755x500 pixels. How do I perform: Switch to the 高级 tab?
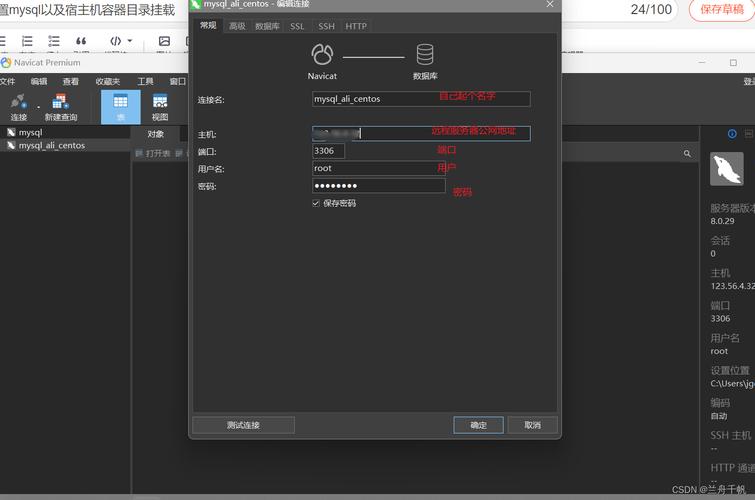[x=237, y=26]
